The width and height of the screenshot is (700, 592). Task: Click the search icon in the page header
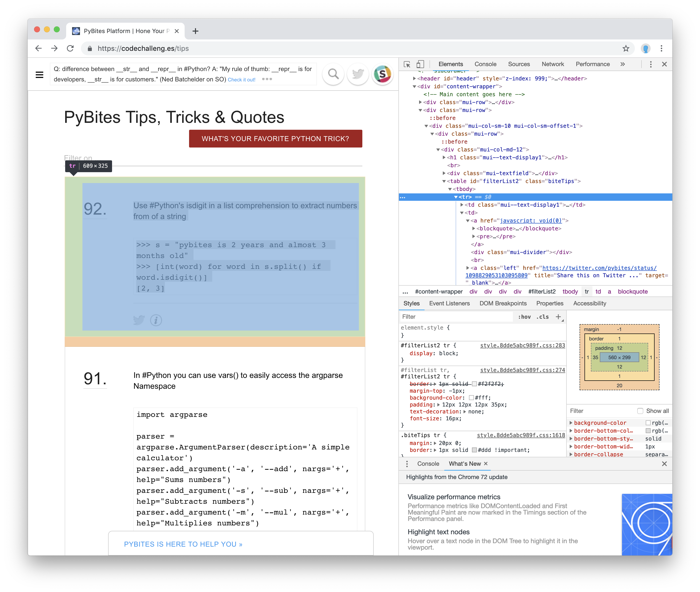333,74
